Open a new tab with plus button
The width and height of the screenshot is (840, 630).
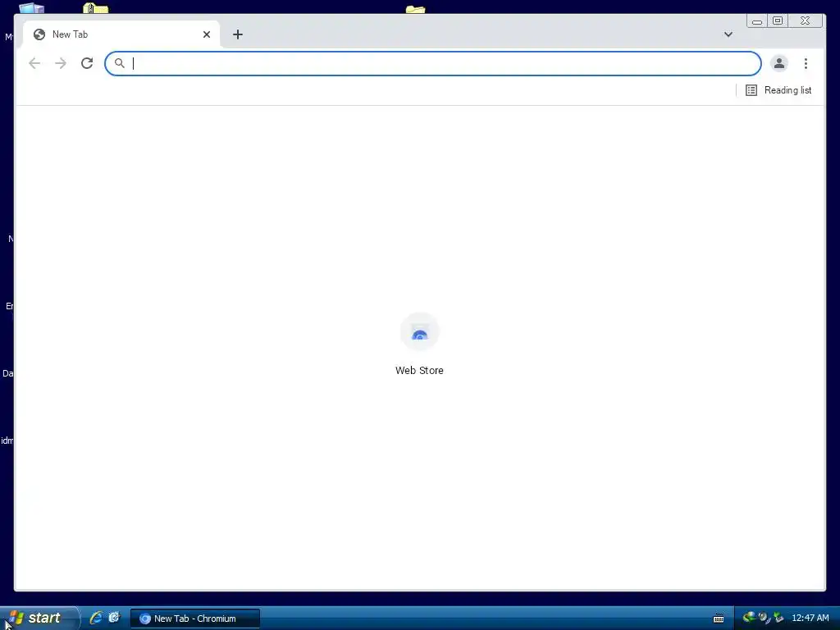pos(238,34)
